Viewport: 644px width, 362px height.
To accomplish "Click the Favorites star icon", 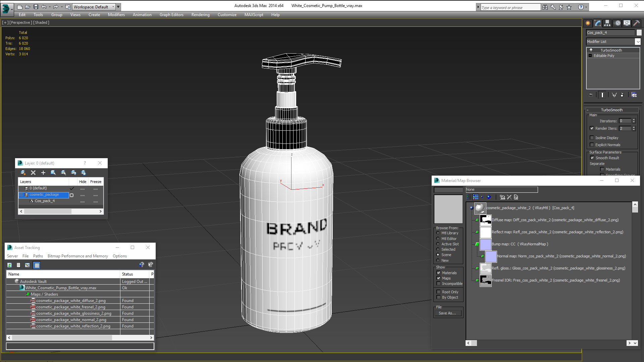I will (x=569, y=7).
